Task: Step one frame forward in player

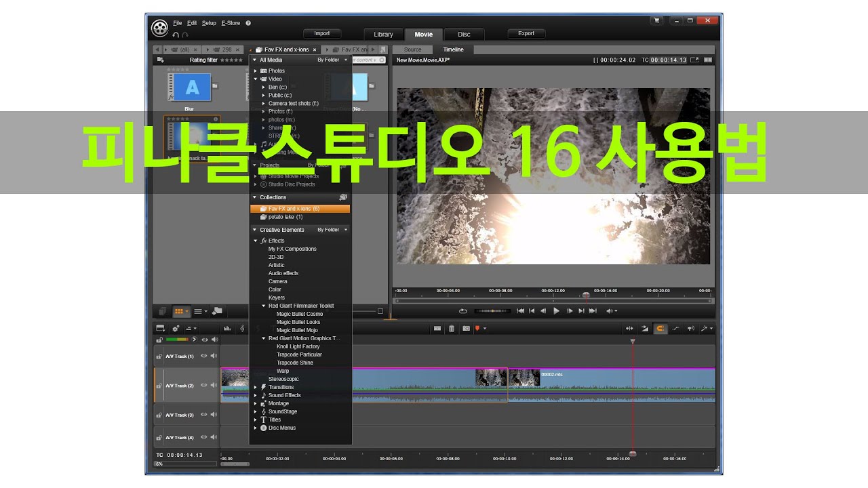Action: pyautogui.click(x=570, y=311)
